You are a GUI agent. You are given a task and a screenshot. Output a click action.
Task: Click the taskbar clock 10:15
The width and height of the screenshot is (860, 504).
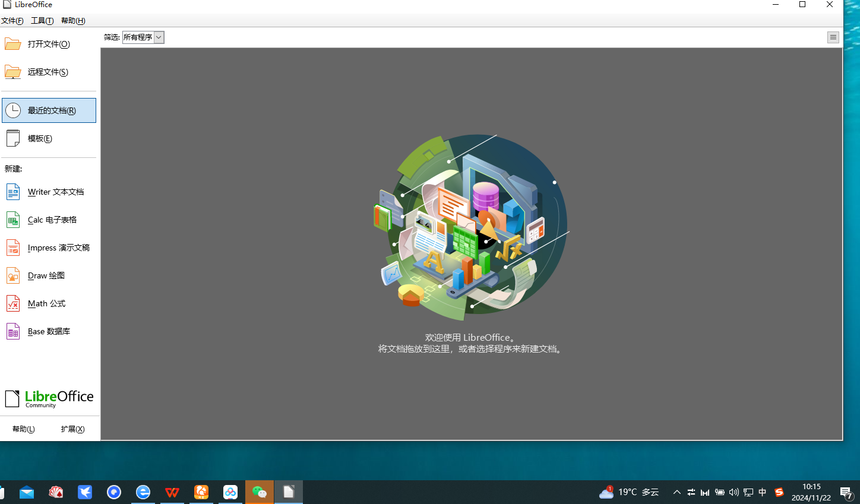click(811, 492)
